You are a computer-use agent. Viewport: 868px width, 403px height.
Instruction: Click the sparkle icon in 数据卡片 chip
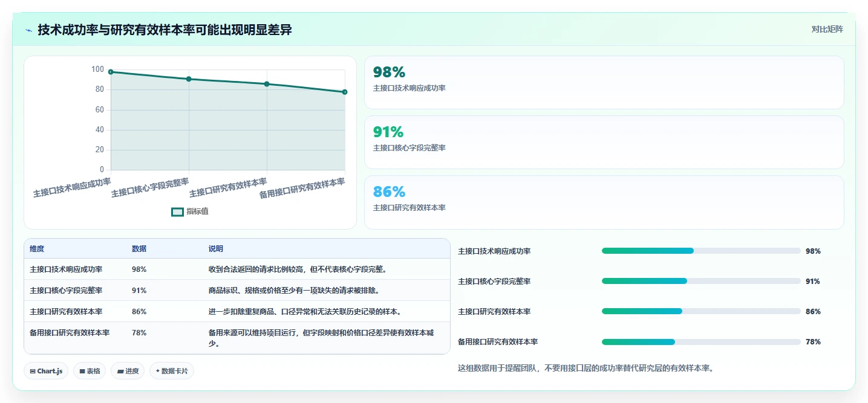158,371
